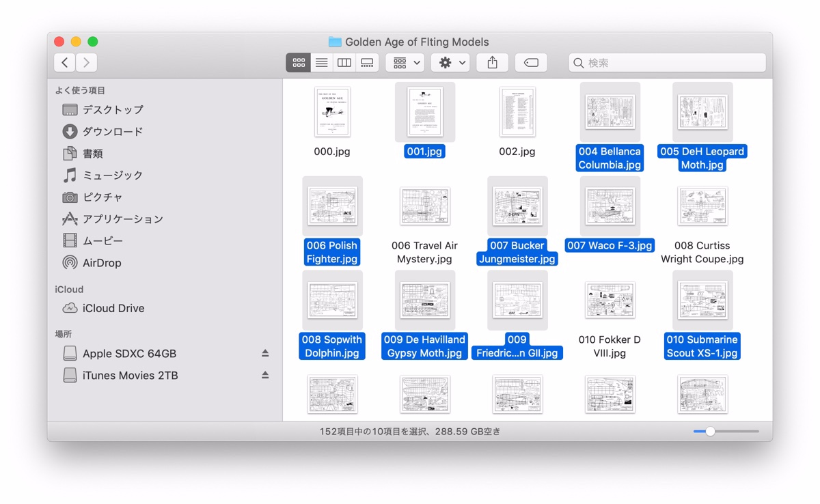The height and width of the screenshot is (504, 820).
Task: Switch to icon view mode
Action: pos(299,63)
